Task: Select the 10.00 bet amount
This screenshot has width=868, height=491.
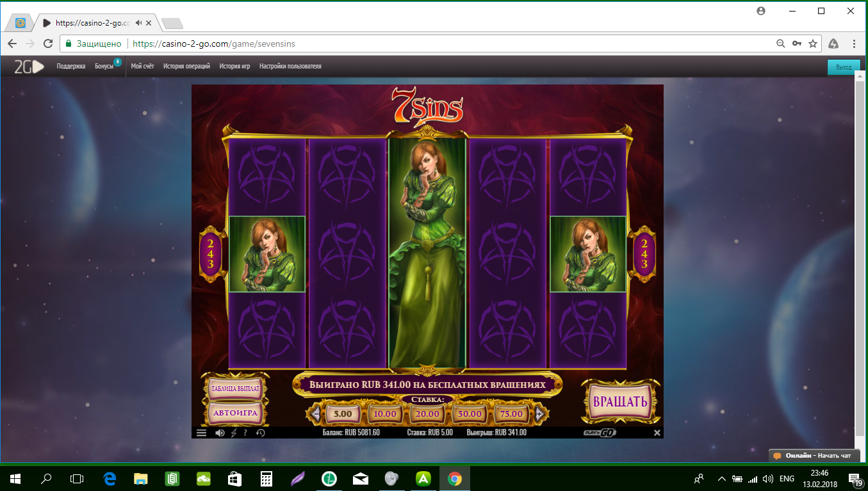Action: pyautogui.click(x=385, y=414)
